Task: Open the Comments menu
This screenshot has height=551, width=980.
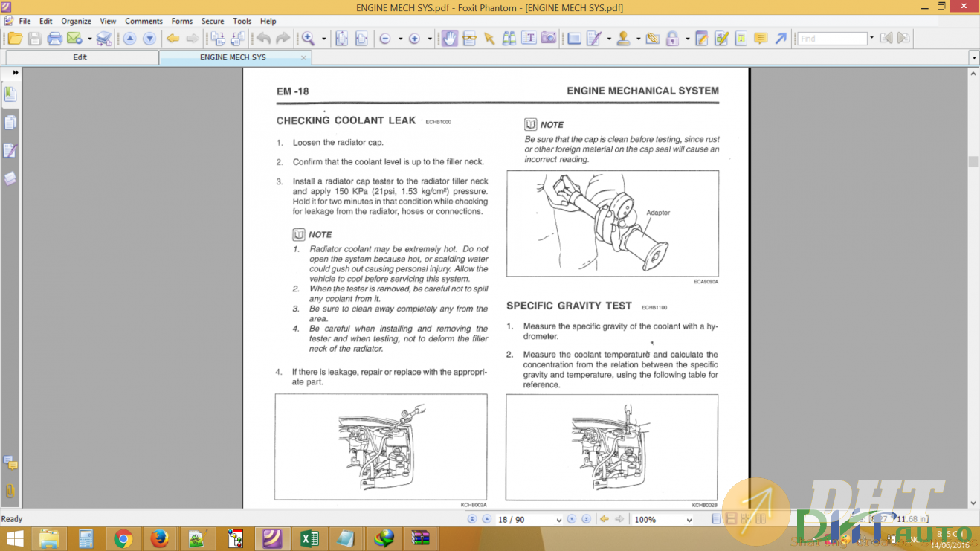Action: (x=144, y=21)
